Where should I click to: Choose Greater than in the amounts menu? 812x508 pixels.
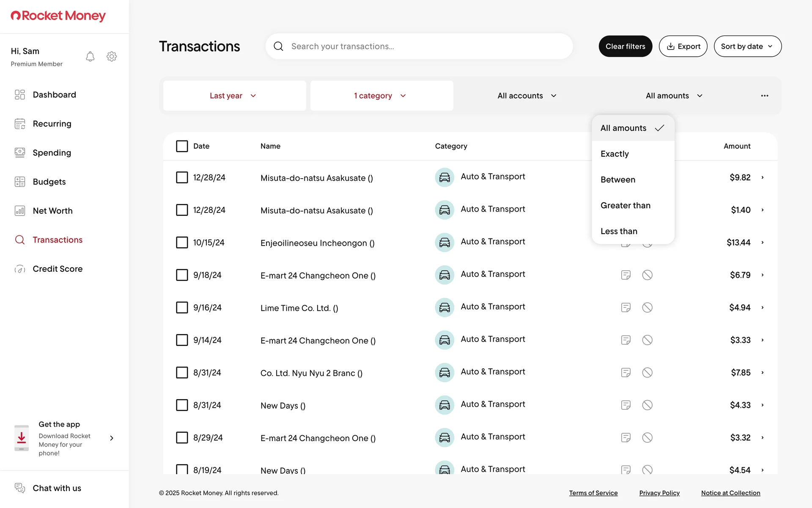pyautogui.click(x=625, y=206)
